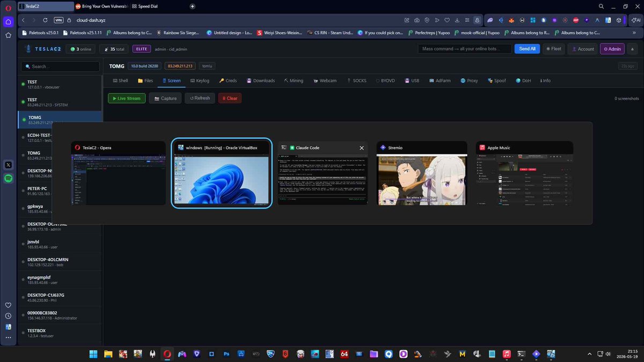The image size is (644, 362).
Task: Open the Untitled design bookmark
Action: coord(229,32)
